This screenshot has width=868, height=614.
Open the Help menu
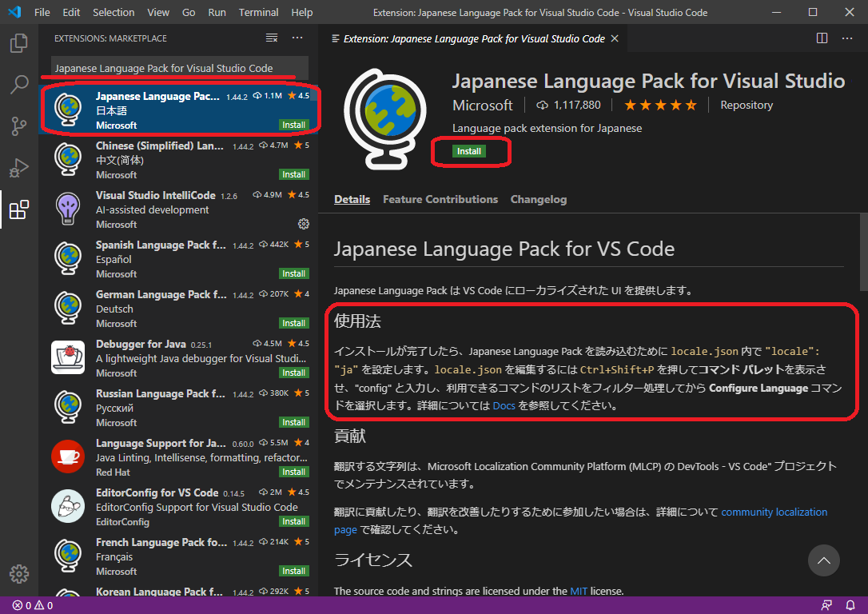pos(302,12)
